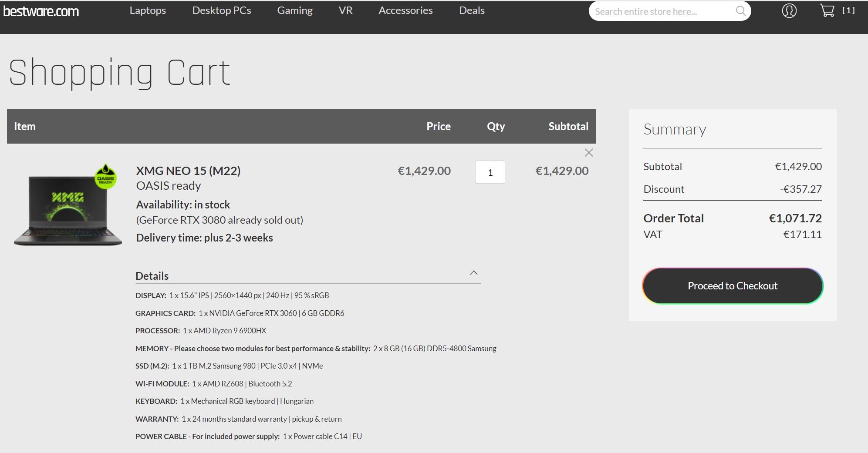Click the Subtotal column value €1,429.00
The image size is (868, 453).
tap(562, 171)
